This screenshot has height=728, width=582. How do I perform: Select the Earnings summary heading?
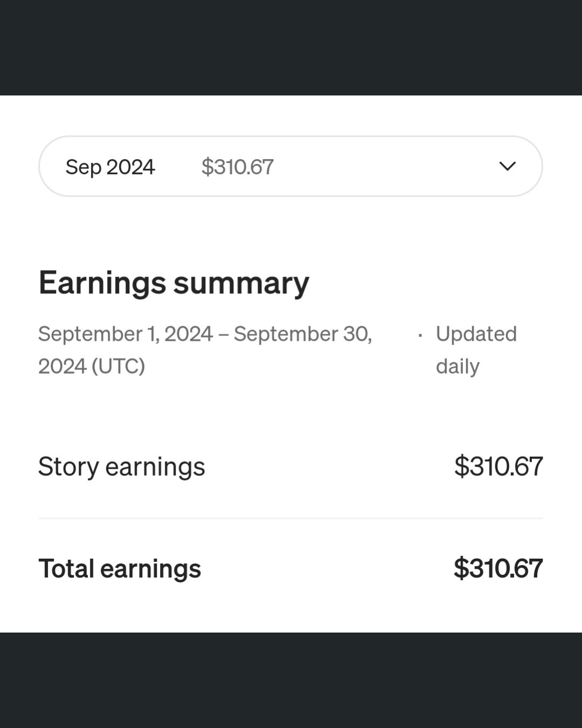click(x=174, y=283)
